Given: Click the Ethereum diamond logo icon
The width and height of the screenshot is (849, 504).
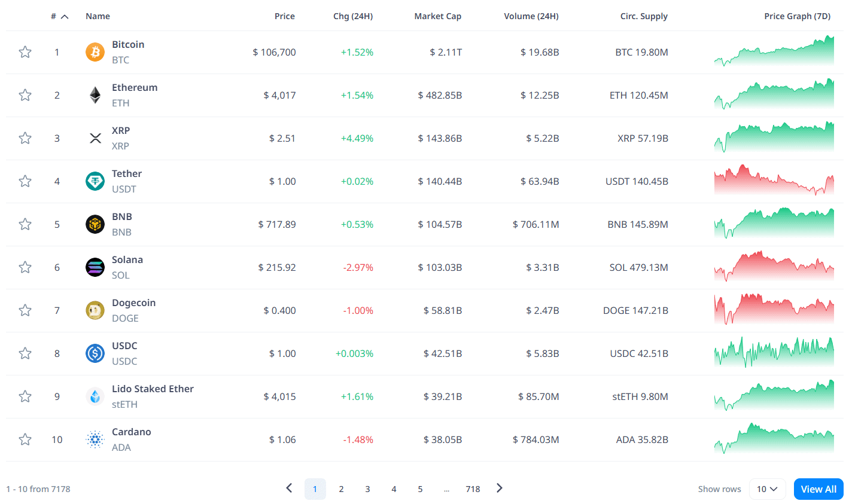Looking at the screenshot, I should point(95,95).
